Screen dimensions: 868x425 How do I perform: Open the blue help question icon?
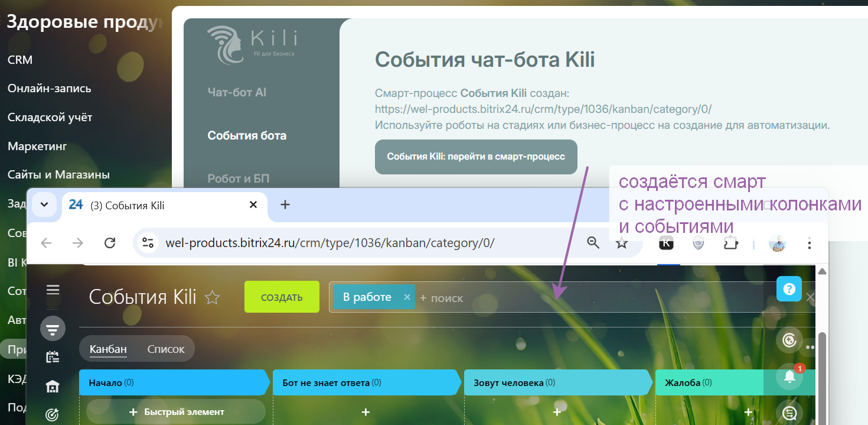click(x=789, y=289)
